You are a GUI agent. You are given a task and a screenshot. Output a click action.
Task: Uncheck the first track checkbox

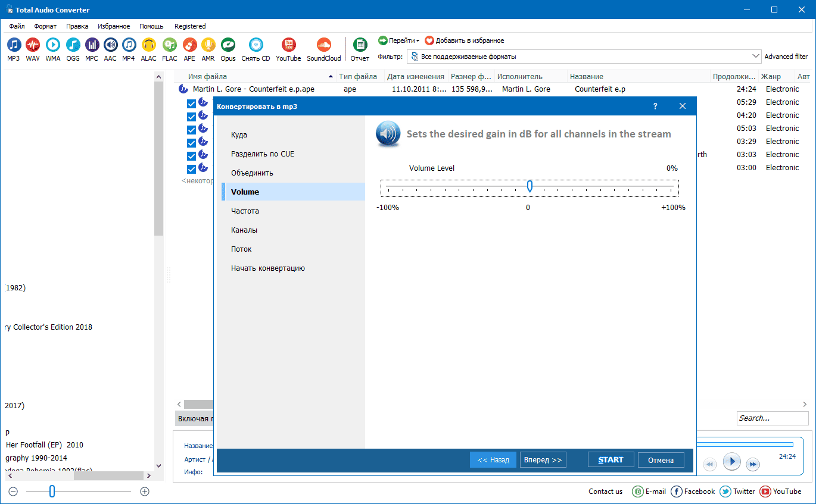(x=191, y=104)
